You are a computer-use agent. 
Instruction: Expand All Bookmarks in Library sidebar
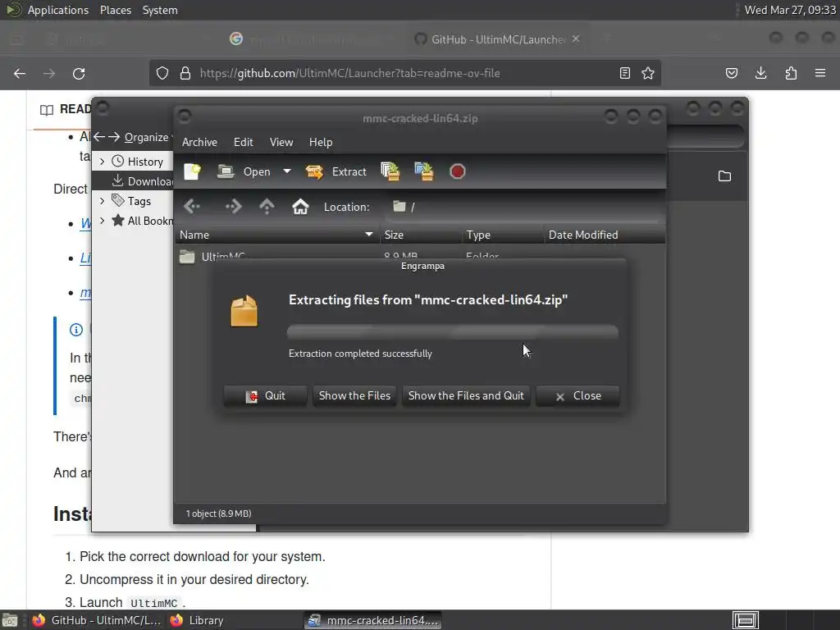point(102,221)
